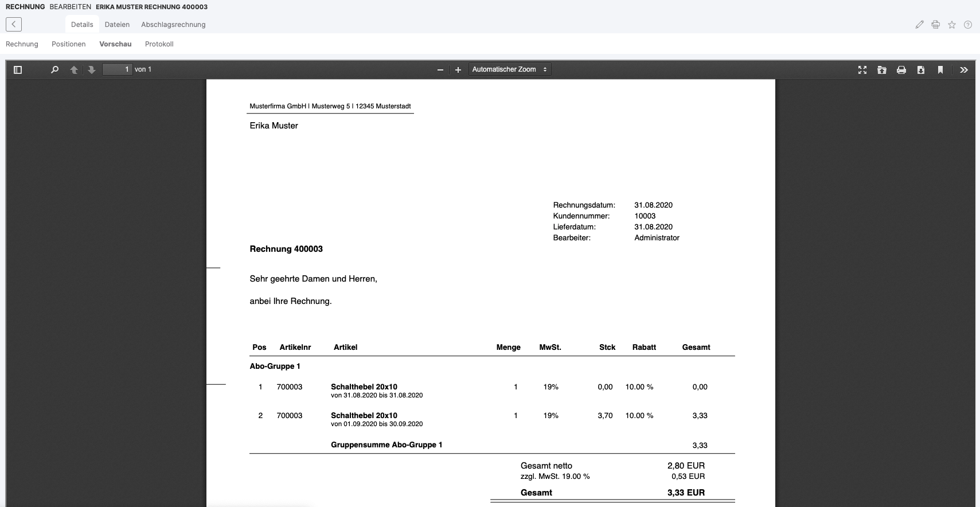Image resolution: width=980 pixels, height=507 pixels.
Task: Switch to the Abschlagsrechnung tab
Action: [x=173, y=25]
